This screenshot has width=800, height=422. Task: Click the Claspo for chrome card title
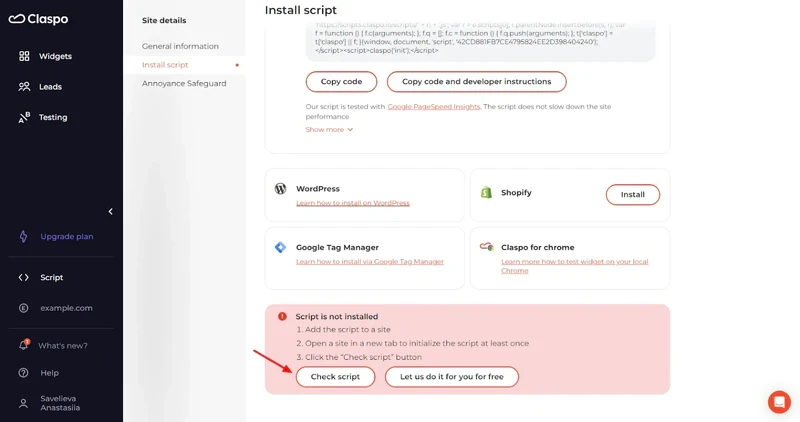pos(538,247)
